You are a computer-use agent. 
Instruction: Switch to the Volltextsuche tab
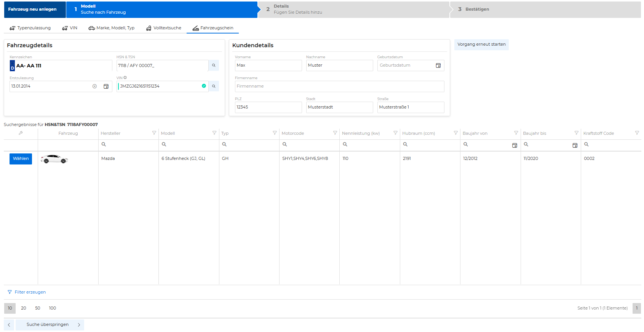(164, 28)
